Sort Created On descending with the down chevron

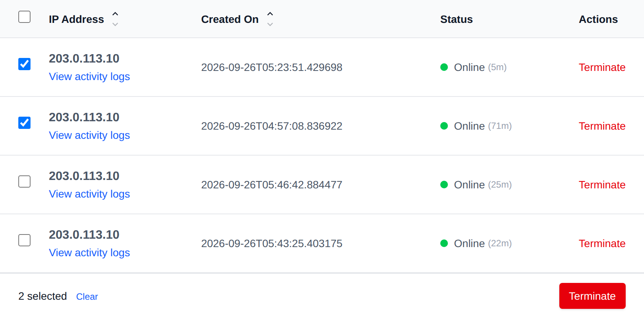click(x=270, y=24)
